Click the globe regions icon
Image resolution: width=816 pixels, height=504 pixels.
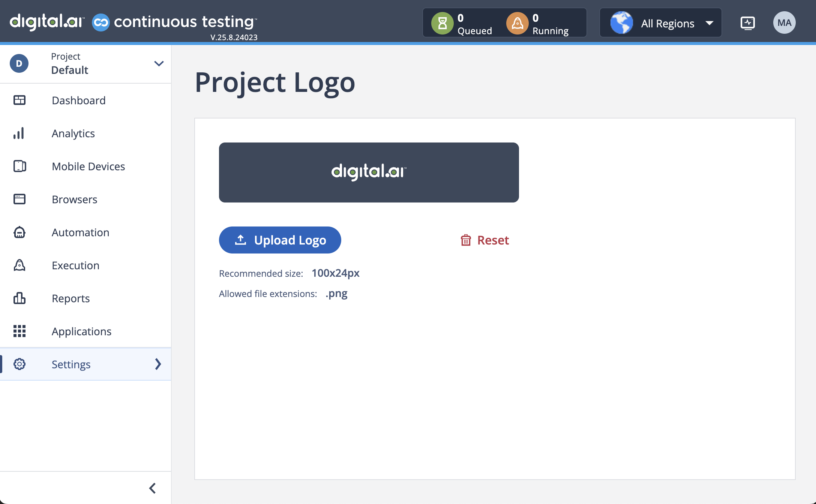[621, 23]
